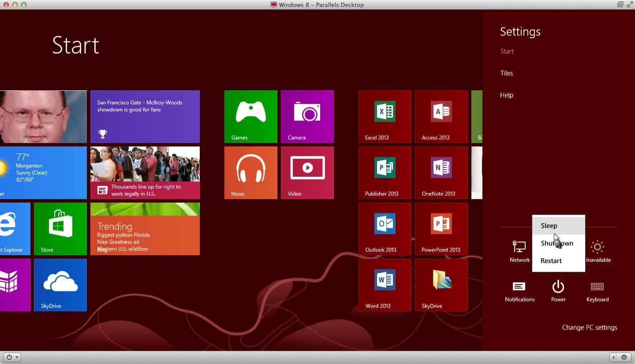Image resolution: width=635 pixels, height=364 pixels.
Task: Choose Shut down in the power menu
Action: tap(559, 243)
